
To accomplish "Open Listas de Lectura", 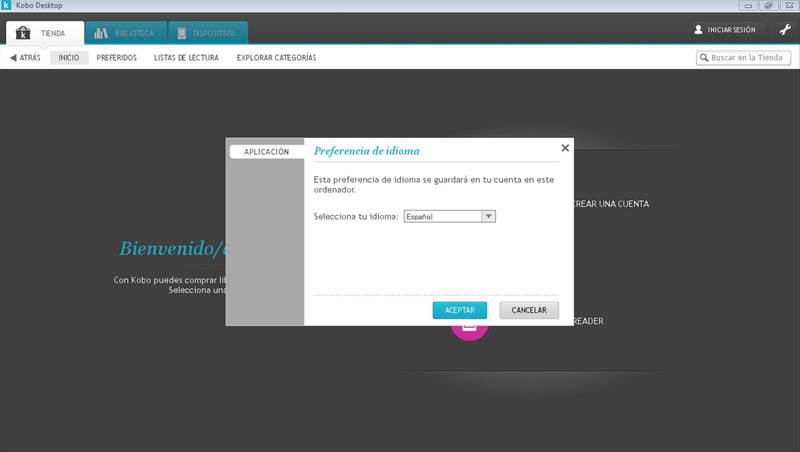I will (x=186, y=58).
